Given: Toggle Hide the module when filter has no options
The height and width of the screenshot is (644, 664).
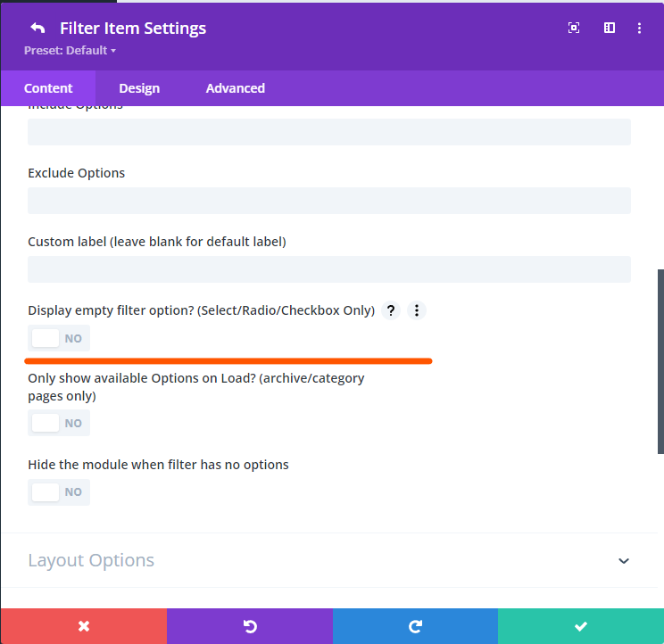Looking at the screenshot, I should tap(59, 492).
